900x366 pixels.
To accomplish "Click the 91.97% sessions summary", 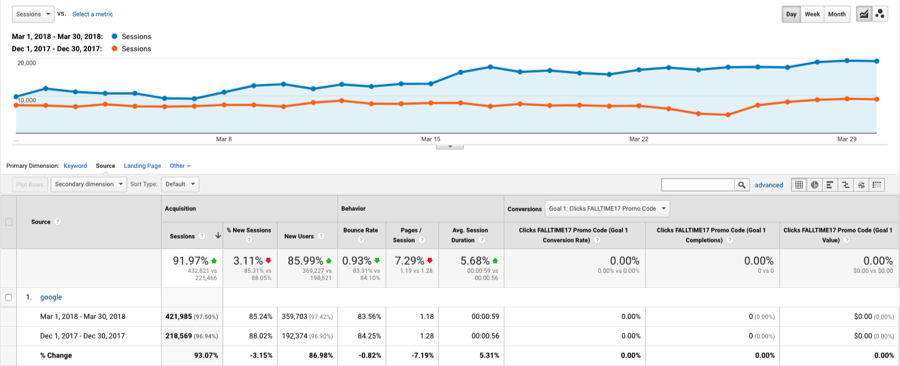I will pyautogui.click(x=191, y=260).
